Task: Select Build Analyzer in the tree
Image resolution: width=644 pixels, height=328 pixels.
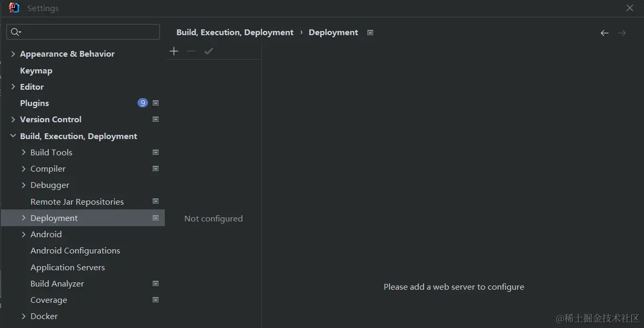Action: (x=57, y=283)
